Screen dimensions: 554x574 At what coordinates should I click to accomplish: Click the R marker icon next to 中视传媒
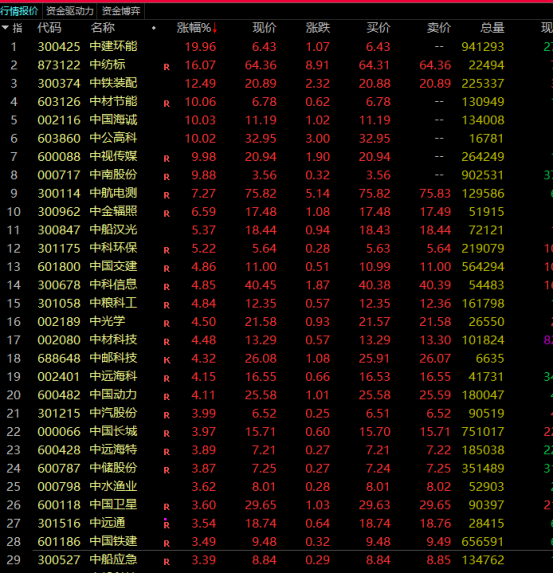(167, 159)
